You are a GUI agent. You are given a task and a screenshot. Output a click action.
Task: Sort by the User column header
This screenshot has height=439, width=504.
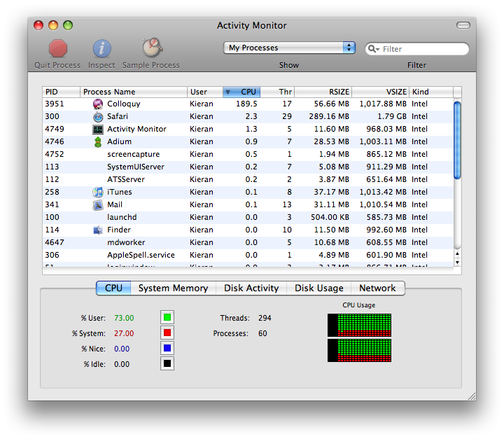(x=204, y=92)
